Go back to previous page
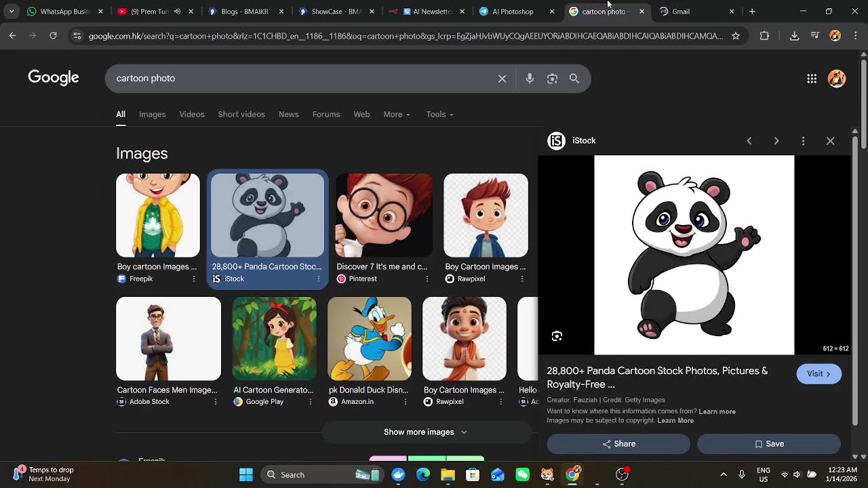The image size is (868, 488). (12, 36)
